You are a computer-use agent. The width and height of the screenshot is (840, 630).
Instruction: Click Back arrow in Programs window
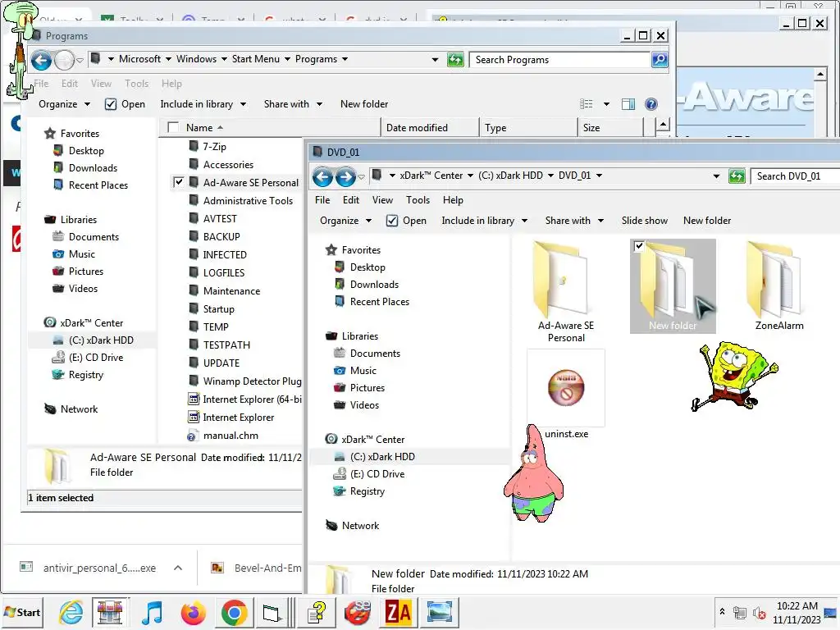41,60
